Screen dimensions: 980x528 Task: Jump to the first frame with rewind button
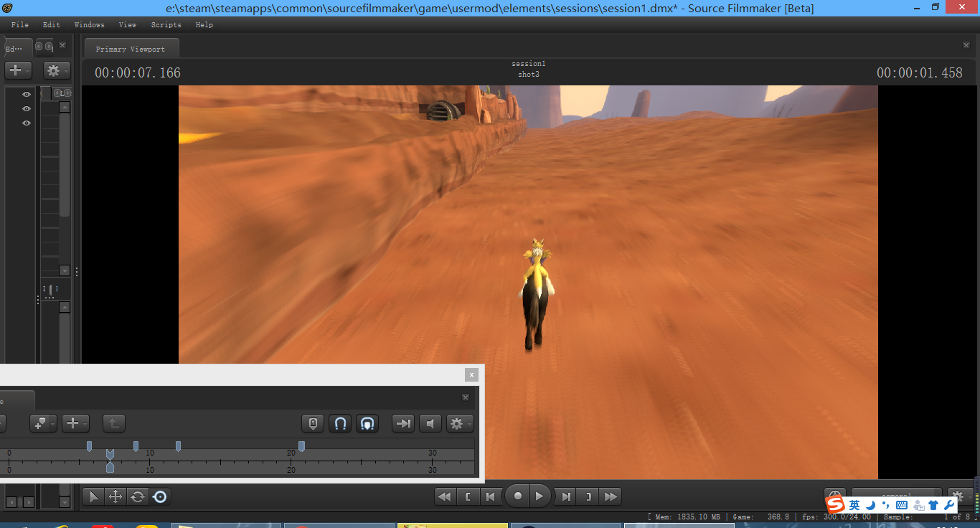tap(446, 496)
